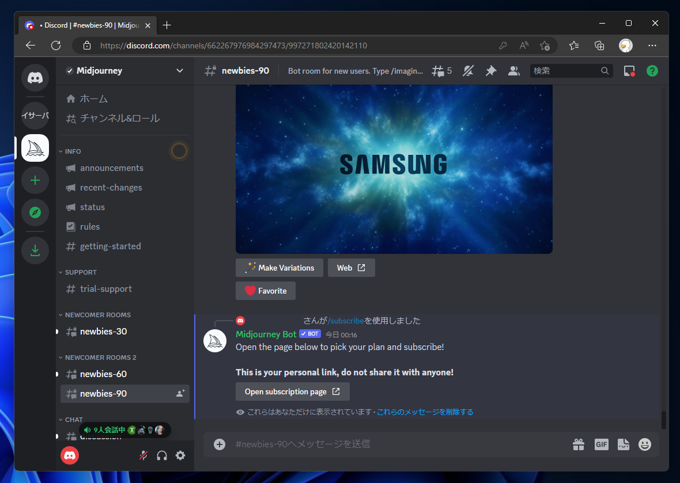Click the Midjourney Bot username
This screenshot has width=680, height=483.
point(266,334)
